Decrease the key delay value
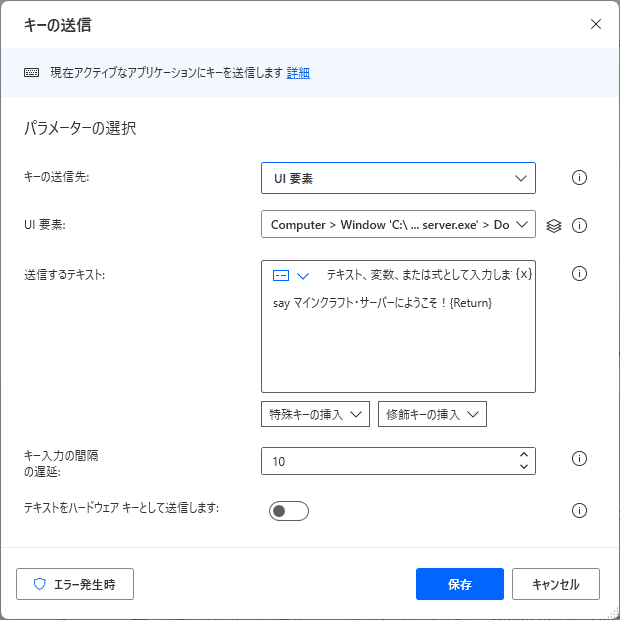620x620 pixels. (x=524, y=467)
